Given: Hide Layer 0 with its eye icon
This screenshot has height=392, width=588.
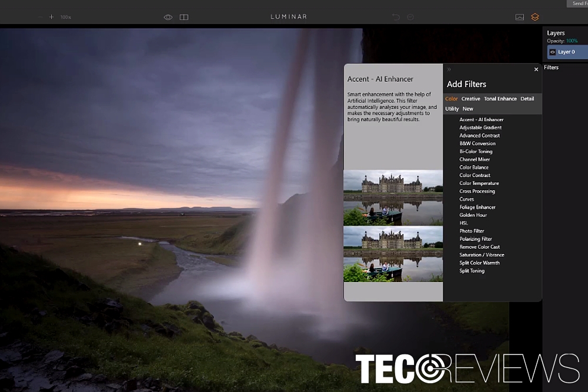Looking at the screenshot, I should (552, 52).
